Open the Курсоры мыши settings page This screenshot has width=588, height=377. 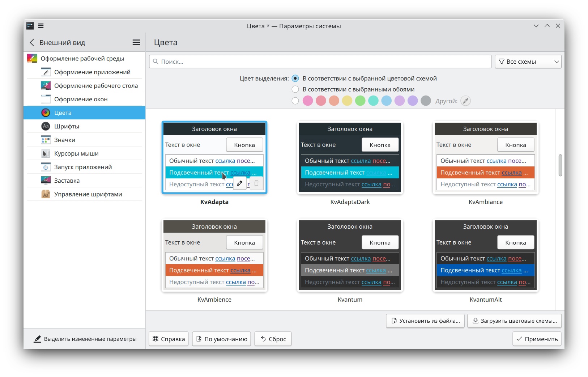(x=85, y=153)
